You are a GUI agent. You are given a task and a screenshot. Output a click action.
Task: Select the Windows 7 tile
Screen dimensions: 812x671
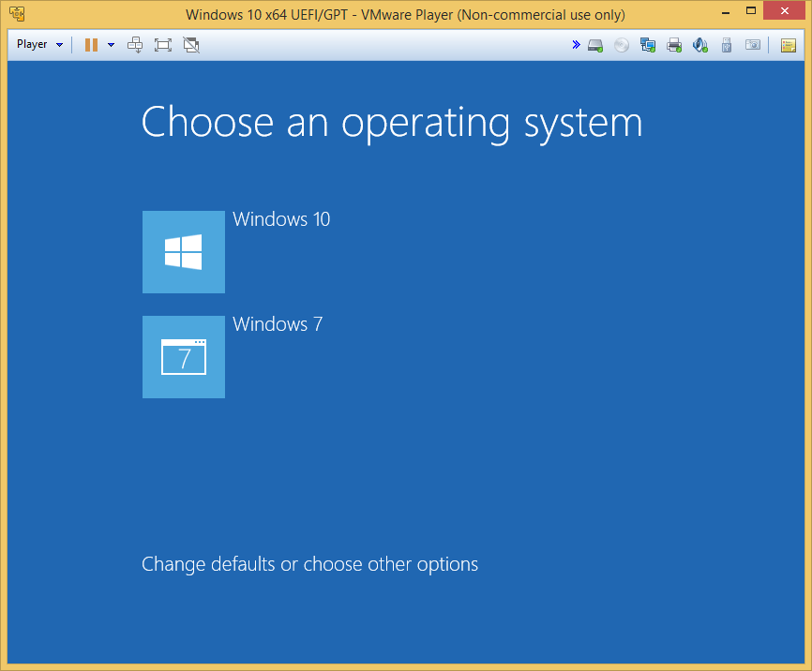click(184, 357)
